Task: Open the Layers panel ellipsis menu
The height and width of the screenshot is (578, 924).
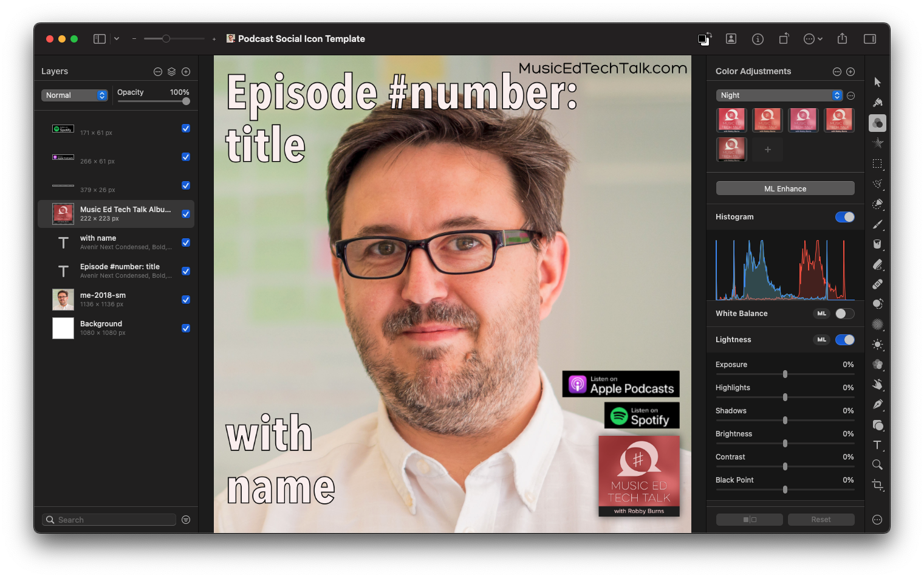Action: tap(158, 72)
